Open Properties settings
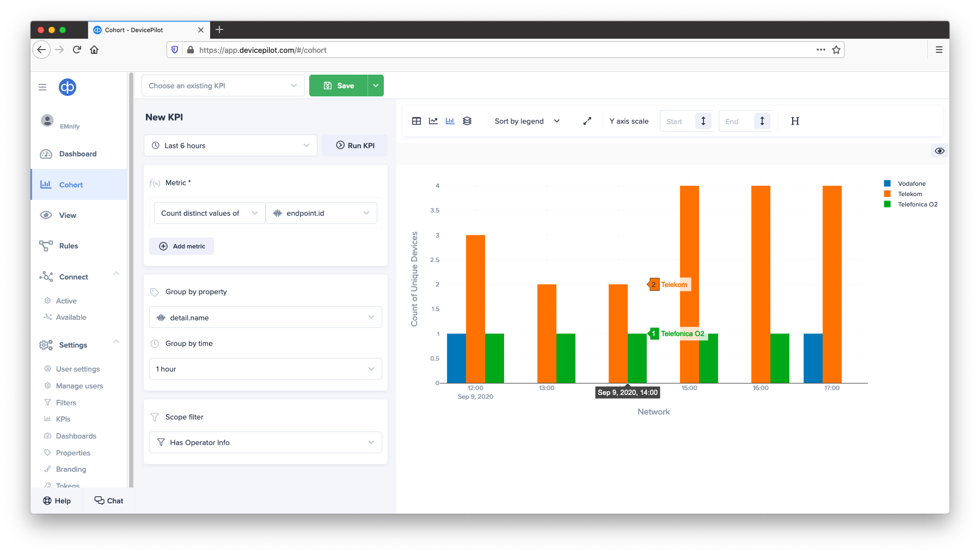 [x=73, y=453]
